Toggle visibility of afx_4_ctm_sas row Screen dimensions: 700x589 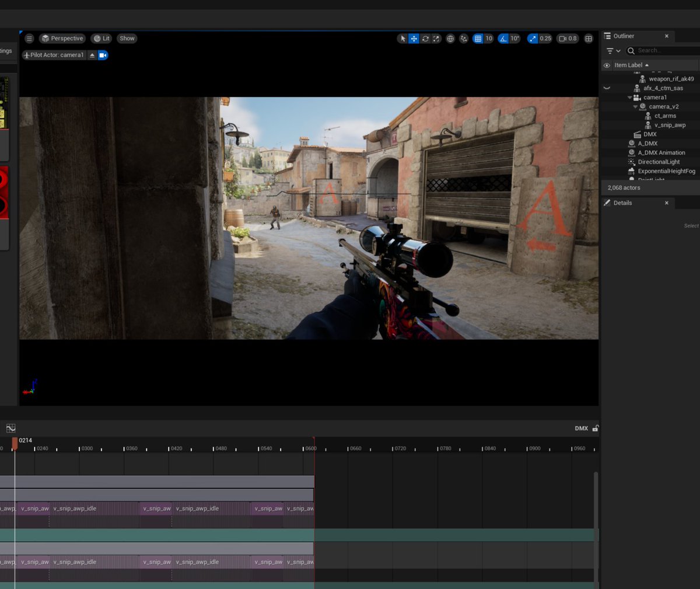607,88
